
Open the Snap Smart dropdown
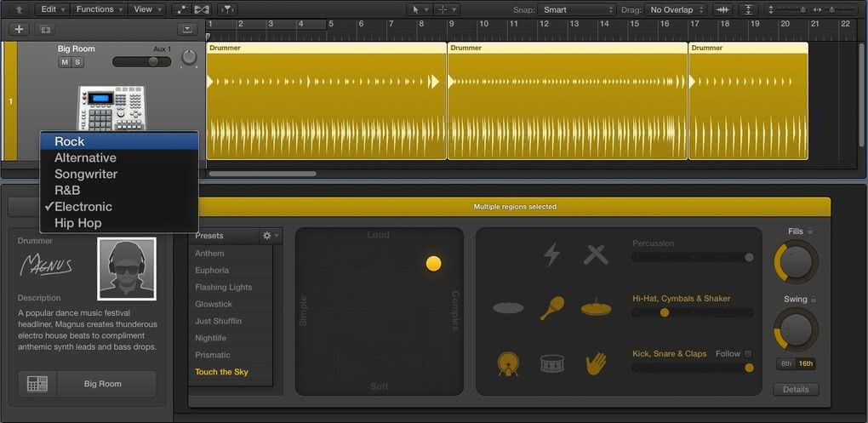coord(577,9)
